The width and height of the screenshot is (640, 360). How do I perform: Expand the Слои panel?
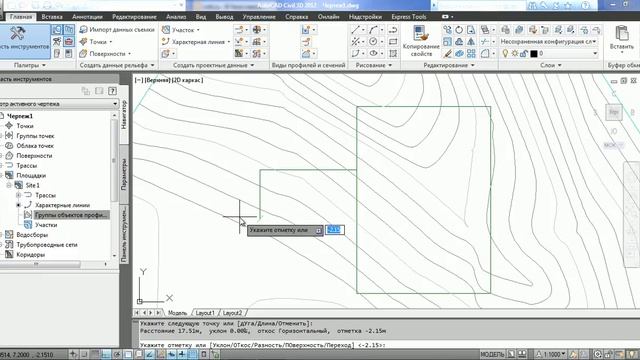coord(551,65)
